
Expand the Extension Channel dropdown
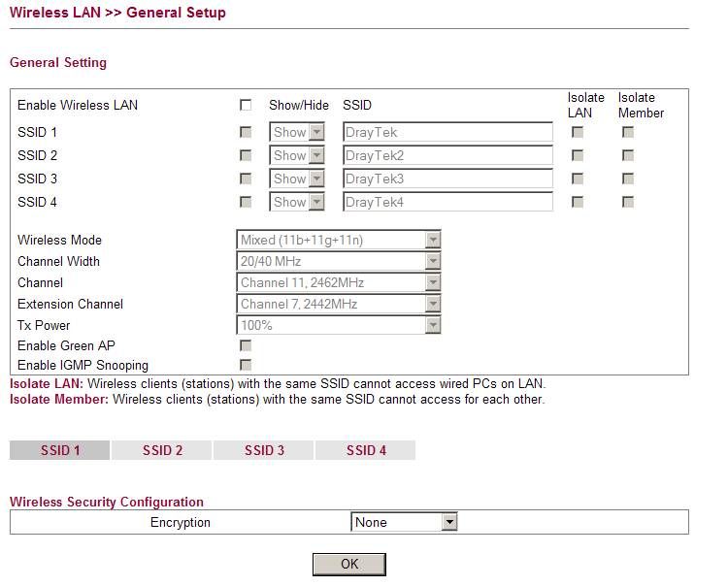click(x=339, y=304)
